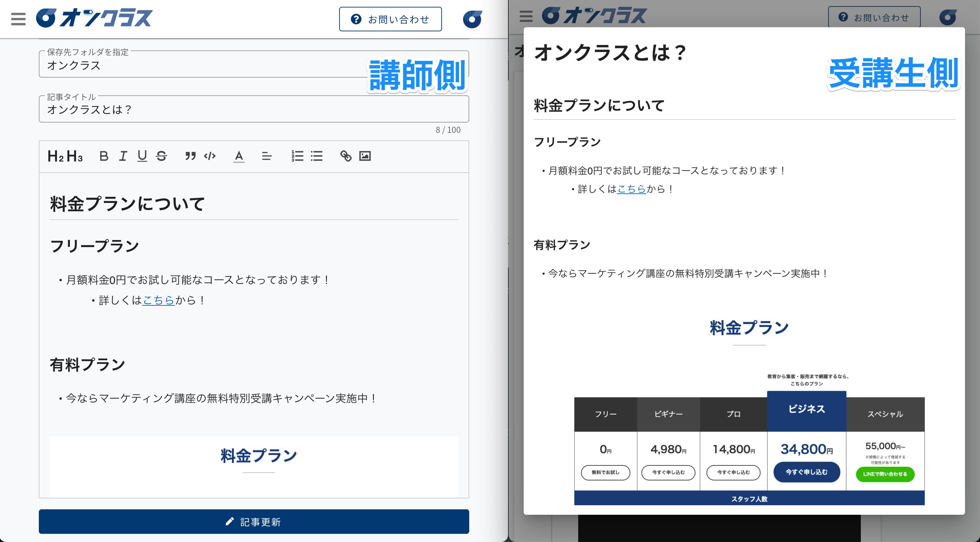Click 8 / 100 character counter
Image resolution: width=980 pixels, height=542 pixels.
tap(448, 130)
